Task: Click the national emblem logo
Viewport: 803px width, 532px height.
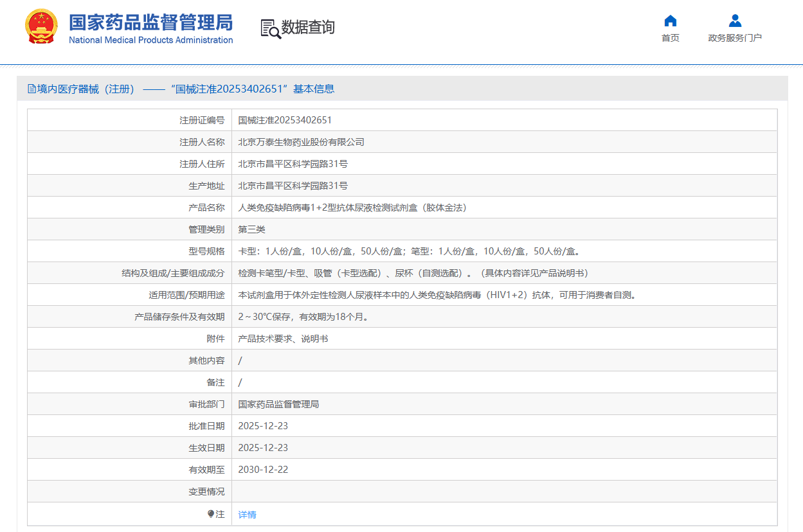Action: (x=41, y=27)
